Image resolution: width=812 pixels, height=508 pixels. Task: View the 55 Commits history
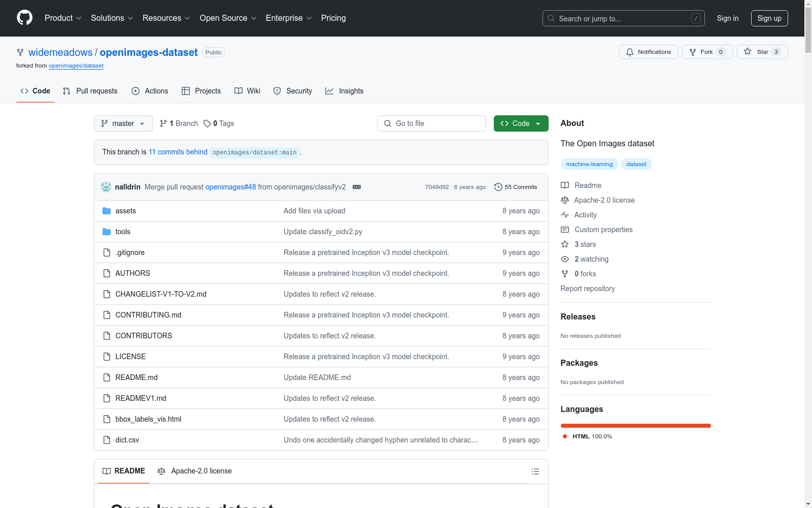[516, 187]
